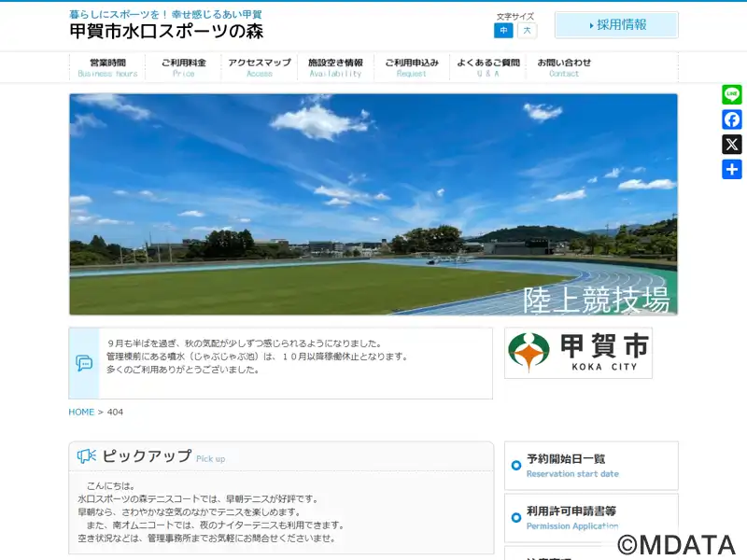Click site title 甲賀市水口スポーツの森
The height and width of the screenshot is (560, 747).
[x=166, y=32]
